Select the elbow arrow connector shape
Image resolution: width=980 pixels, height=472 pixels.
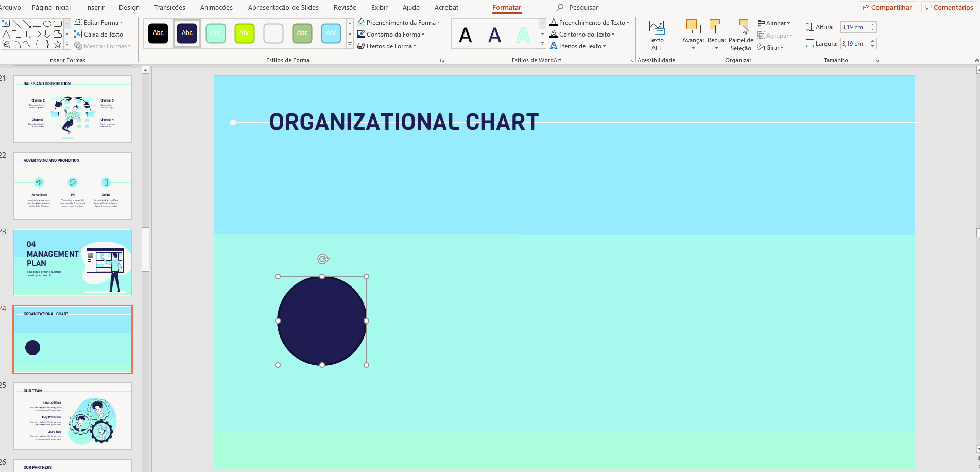click(27, 34)
